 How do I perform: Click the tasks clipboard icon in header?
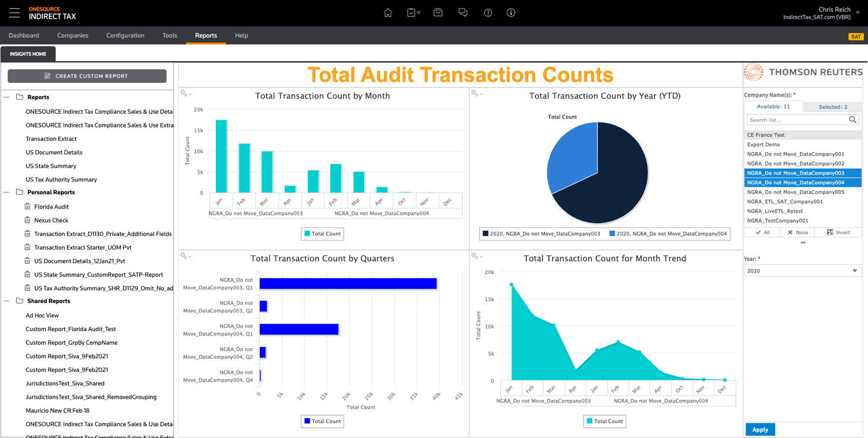[412, 12]
